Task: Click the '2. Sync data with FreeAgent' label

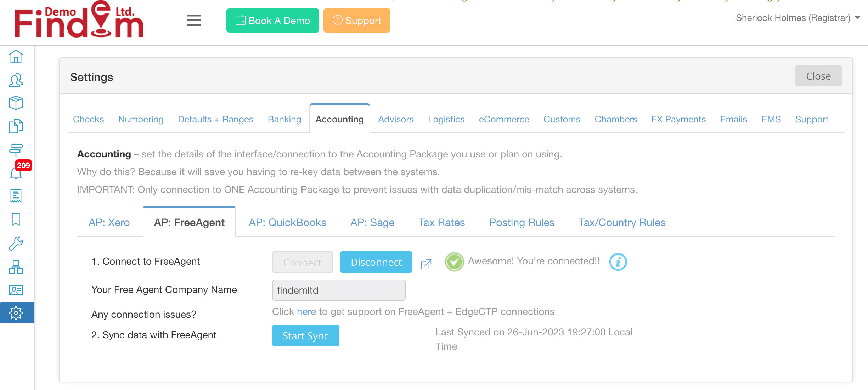Action: (154, 335)
